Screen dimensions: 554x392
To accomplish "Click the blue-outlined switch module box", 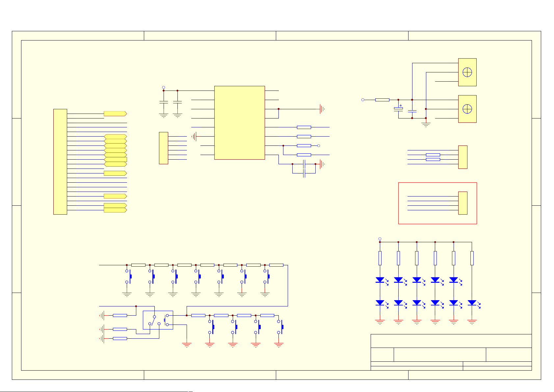I will [158, 320].
